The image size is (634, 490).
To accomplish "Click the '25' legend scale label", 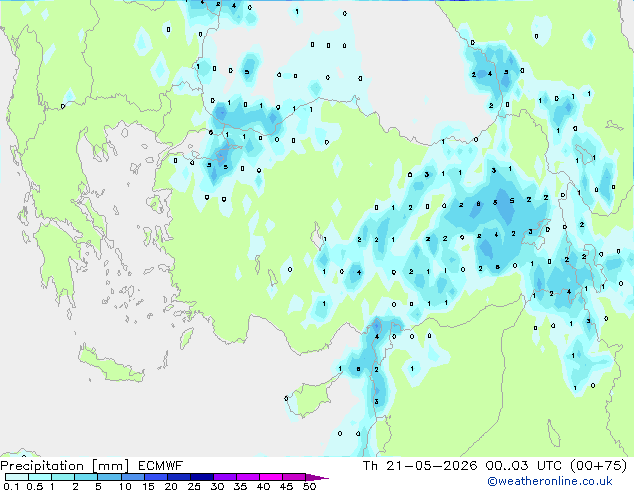I will (194, 486).
